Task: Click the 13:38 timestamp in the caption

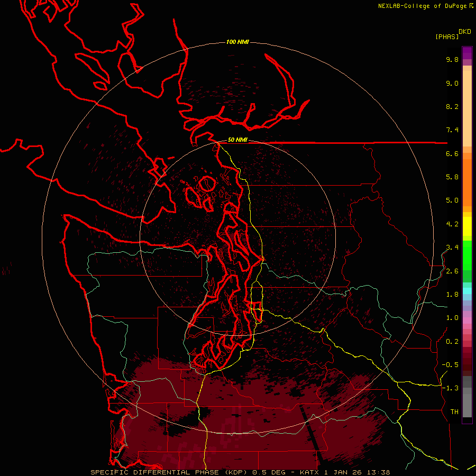Action: (x=379, y=472)
